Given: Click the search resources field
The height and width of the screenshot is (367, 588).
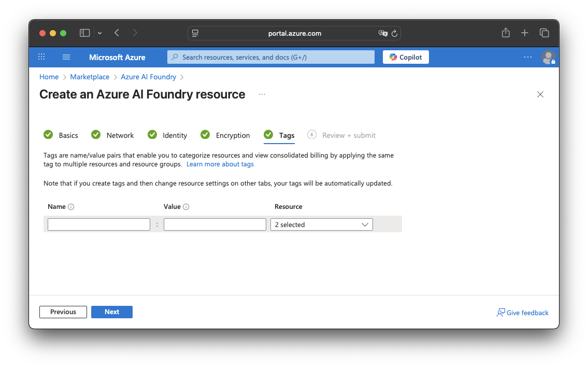Looking at the screenshot, I should click(x=271, y=57).
